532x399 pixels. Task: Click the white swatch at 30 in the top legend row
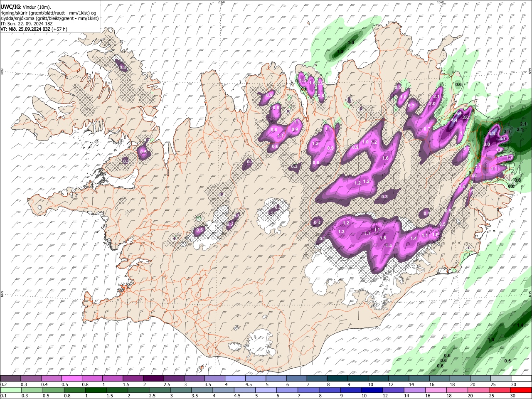point(521,378)
